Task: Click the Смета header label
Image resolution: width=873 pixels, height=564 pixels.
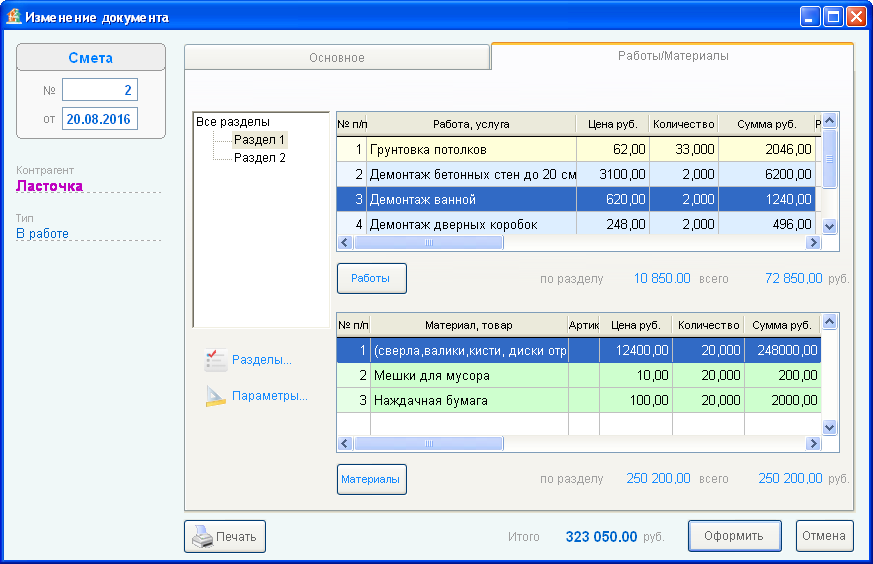Action: (91, 58)
